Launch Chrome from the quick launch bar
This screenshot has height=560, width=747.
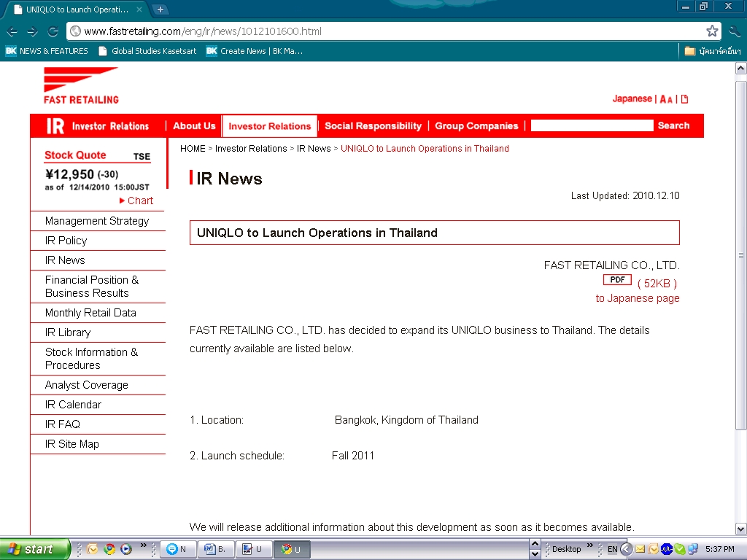pyautogui.click(x=109, y=549)
